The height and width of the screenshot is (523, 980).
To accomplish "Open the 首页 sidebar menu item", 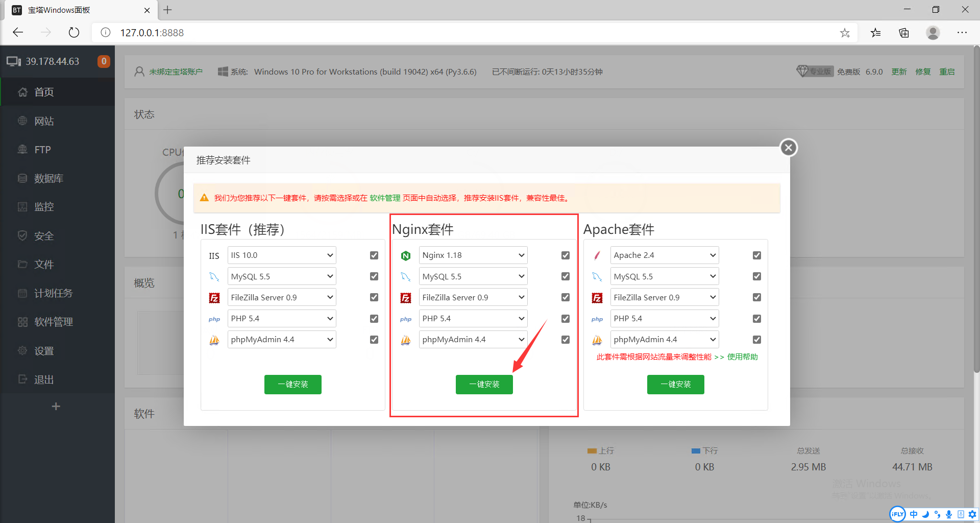I will (x=57, y=92).
